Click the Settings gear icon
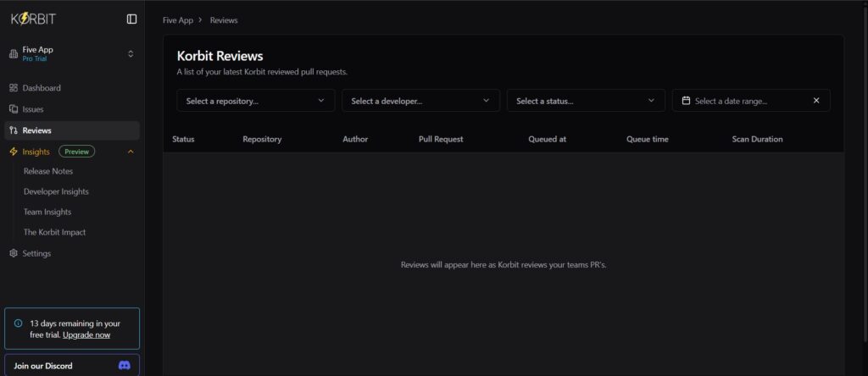 pos(14,253)
